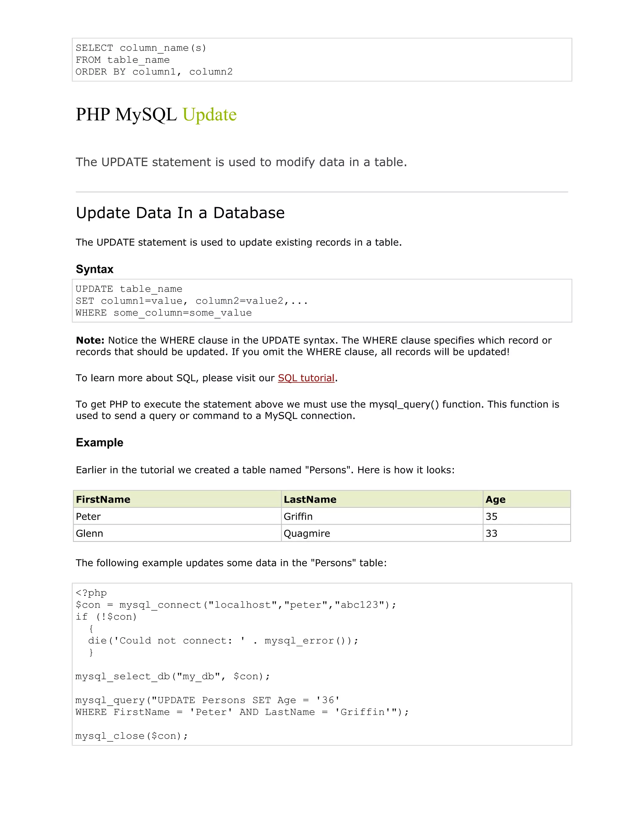Click the Syntax subheading
Screen dimensions: 644x833
pyautogui.click(x=95, y=269)
